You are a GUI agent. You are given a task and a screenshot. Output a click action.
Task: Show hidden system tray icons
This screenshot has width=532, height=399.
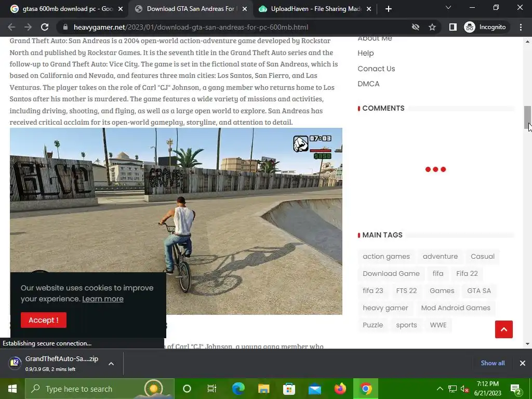pos(440,389)
